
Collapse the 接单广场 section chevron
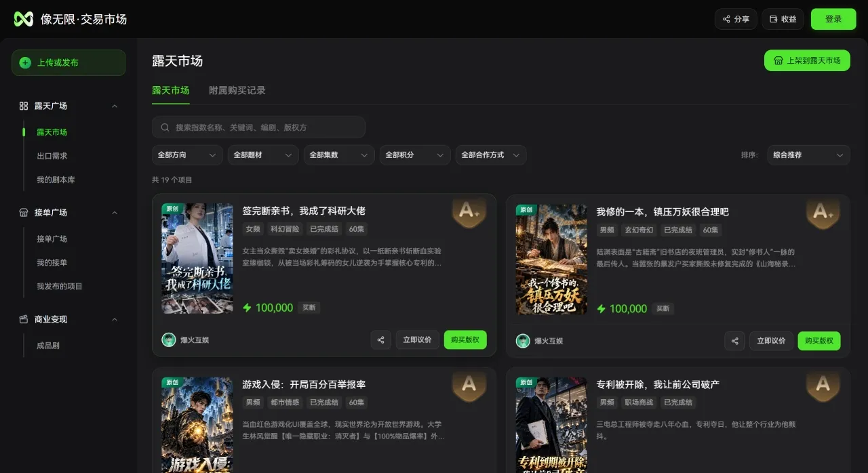(x=115, y=213)
